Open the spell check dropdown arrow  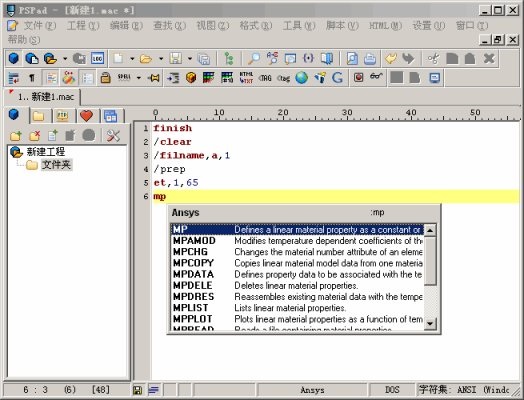click(139, 78)
